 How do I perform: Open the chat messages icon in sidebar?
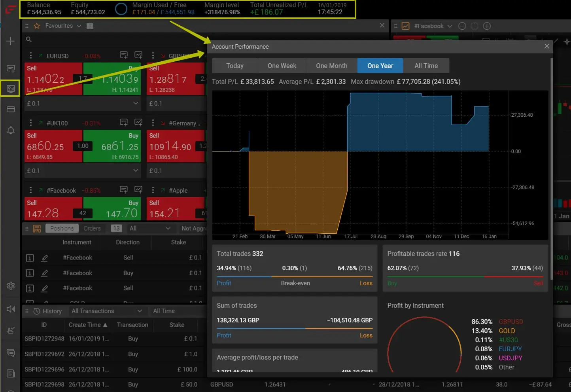coord(11,352)
